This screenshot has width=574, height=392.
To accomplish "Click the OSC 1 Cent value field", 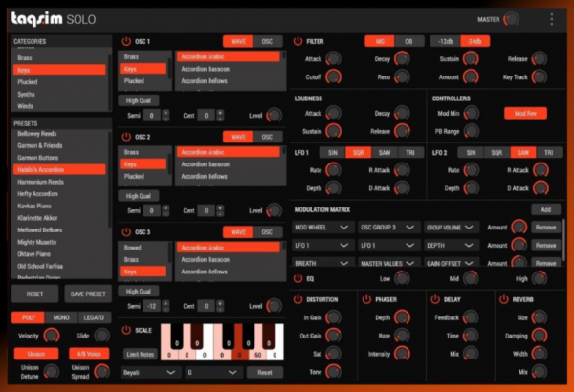I will [x=206, y=116].
